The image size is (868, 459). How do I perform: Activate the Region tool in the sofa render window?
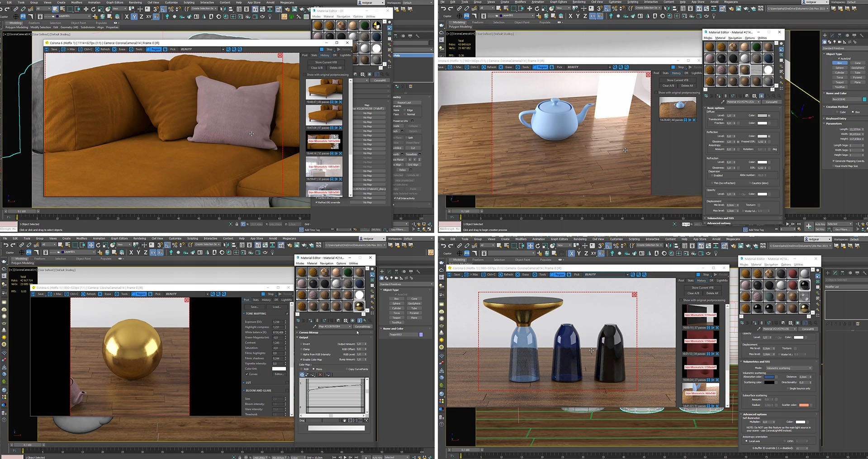click(x=154, y=49)
